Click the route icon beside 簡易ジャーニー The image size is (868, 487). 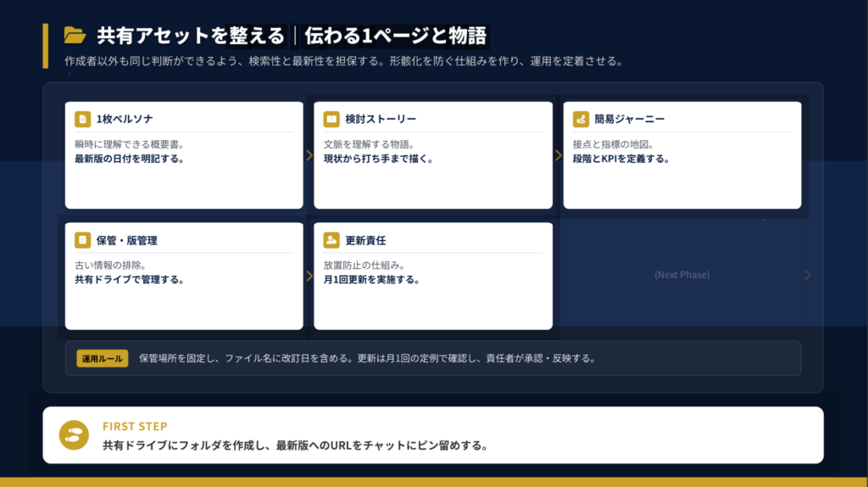(581, 119)
